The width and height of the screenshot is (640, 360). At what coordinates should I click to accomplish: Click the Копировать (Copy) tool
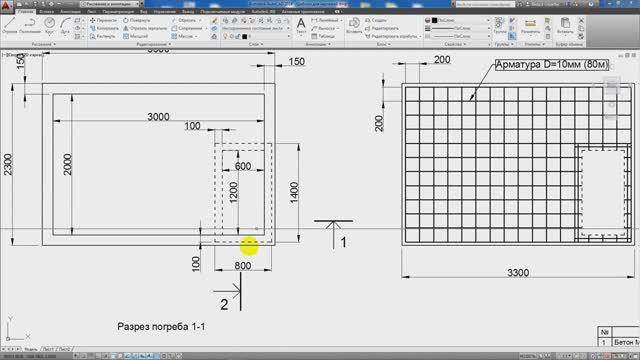point(104,28)
